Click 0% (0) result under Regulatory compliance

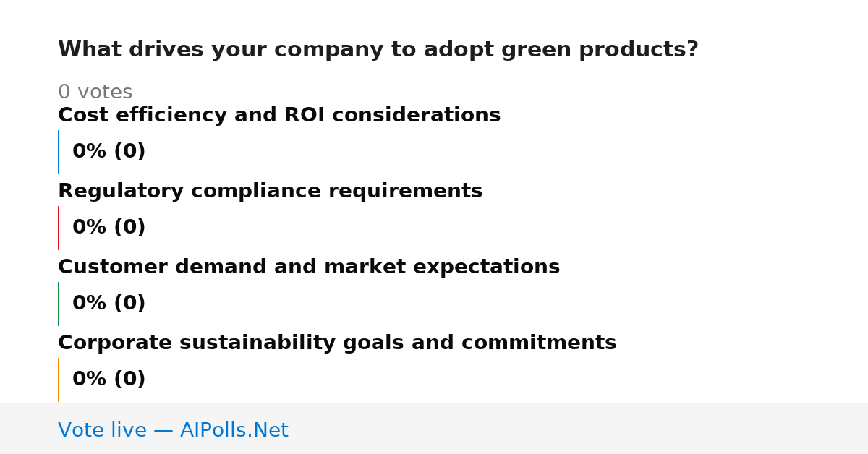[x=109, y=227]
